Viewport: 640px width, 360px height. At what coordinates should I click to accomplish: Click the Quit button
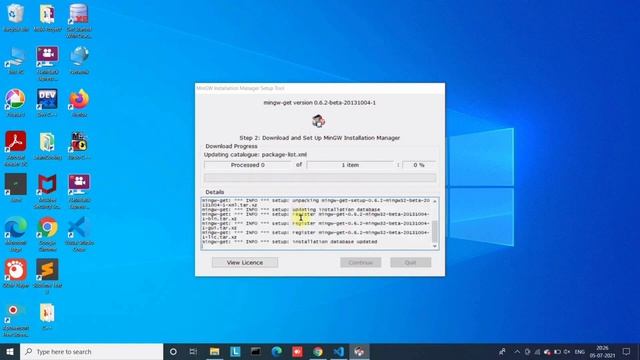coord(411,262)
